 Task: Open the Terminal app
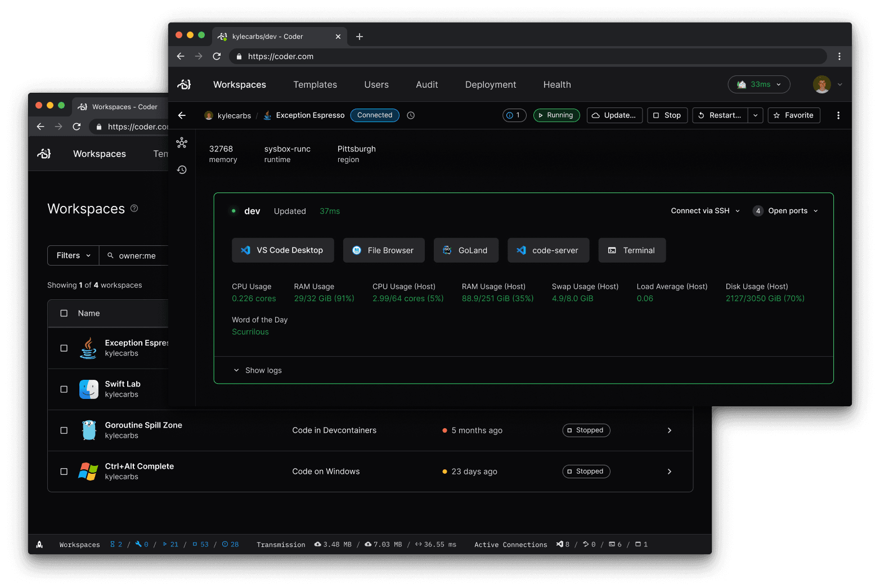point(632,250)
